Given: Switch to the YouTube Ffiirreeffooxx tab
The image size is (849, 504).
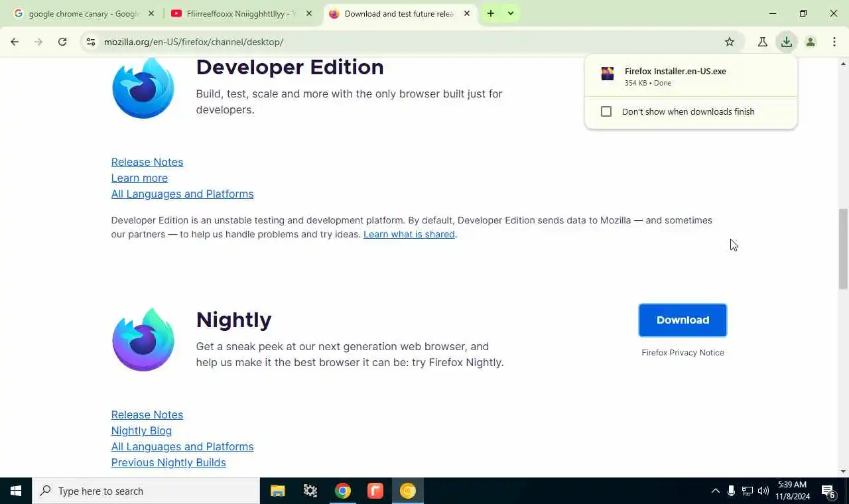Looking at the screenshot, I should pyautogui.click(x=241, y=13).
